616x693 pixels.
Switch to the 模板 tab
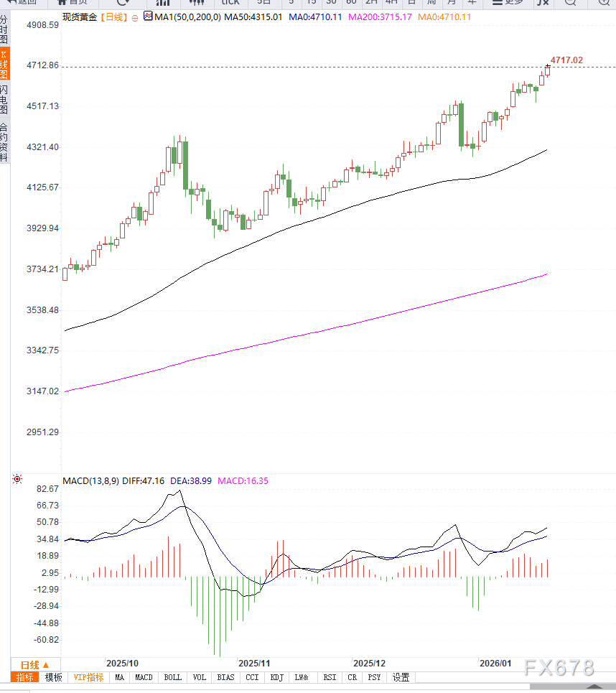(x=54, y=677)
